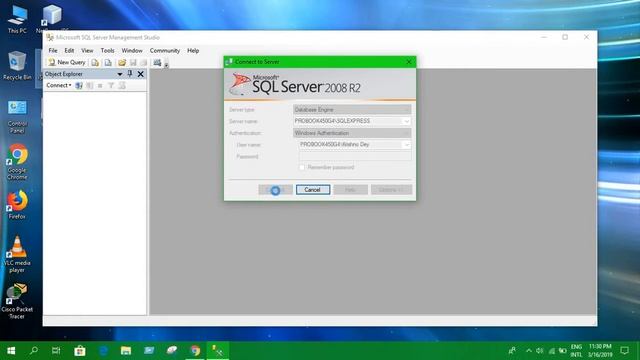Screen dimensions: 640x360
Task: Open the Connect dropdown in Object Explorer
Action: click(58, 85)
